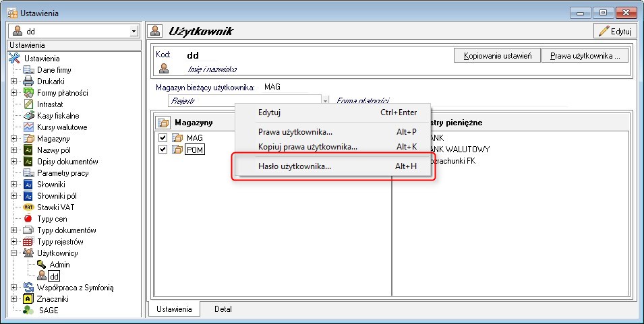Click the Drukarki printer icon
The image size is (644, 324).
point(28,82)
